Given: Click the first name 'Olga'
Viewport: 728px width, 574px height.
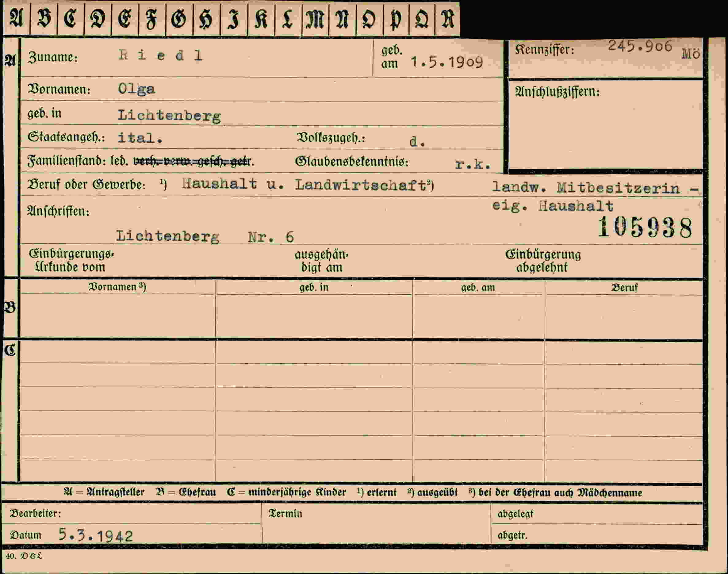Looking at the screenshot, I should click(x=136, y=89).
